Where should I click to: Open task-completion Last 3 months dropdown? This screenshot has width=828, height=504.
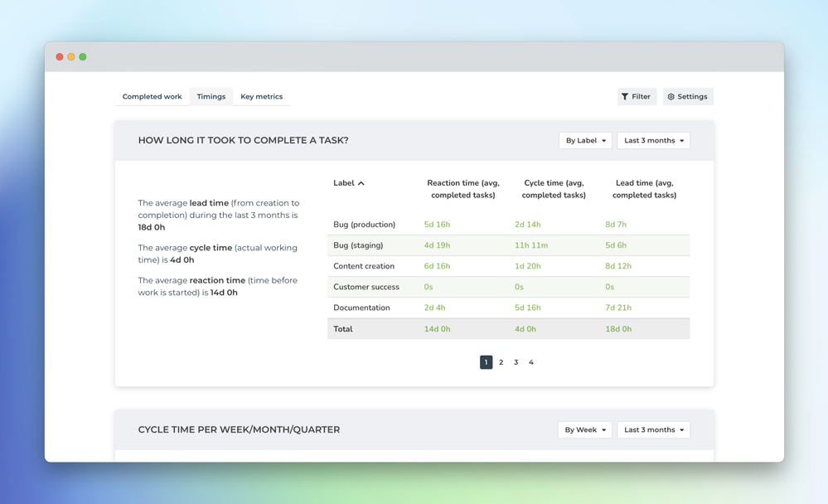(x=654, y=141)
